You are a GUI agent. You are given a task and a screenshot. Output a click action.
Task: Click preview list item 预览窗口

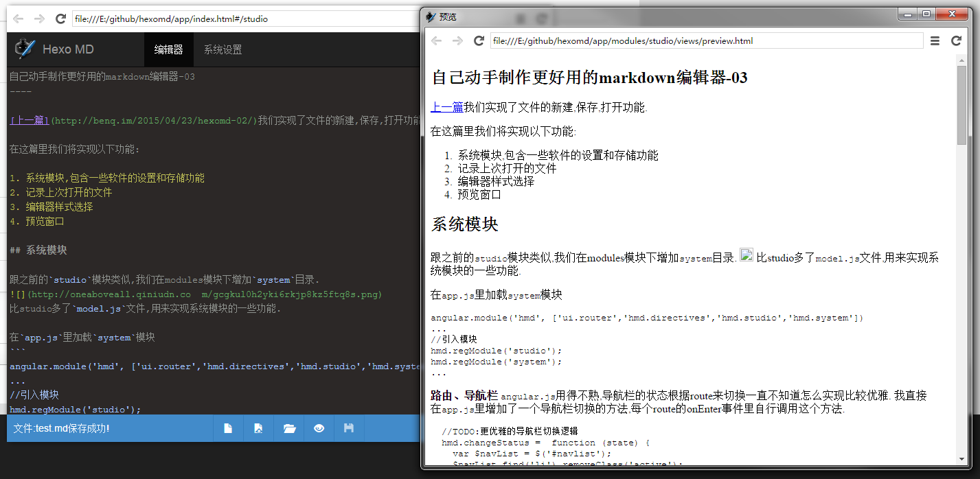(x=480, y=194)
